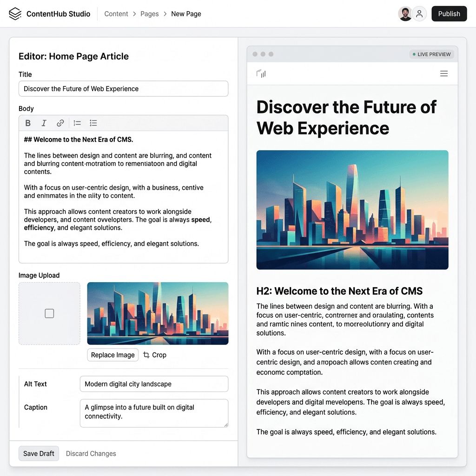Click the "H2: Welcome to the Next Era of CMS" heading
The width and height of the screenshot is (476, 476).
[339, 291]
